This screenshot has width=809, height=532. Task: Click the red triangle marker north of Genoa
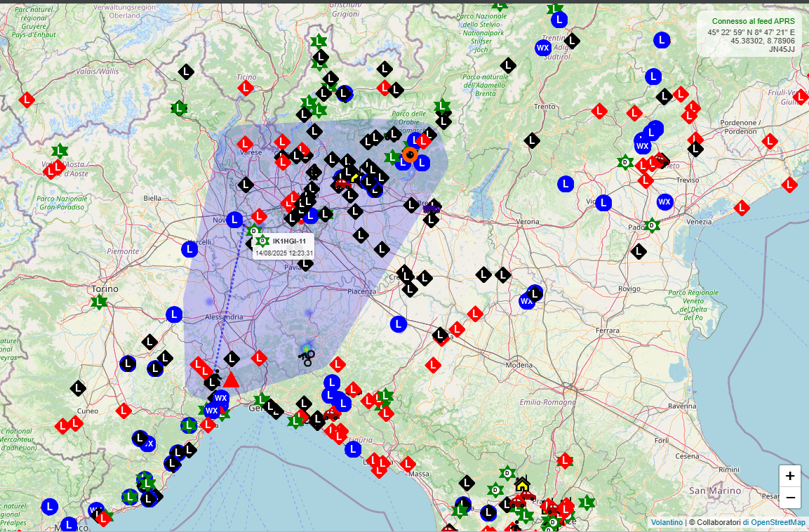click(231, 380)
